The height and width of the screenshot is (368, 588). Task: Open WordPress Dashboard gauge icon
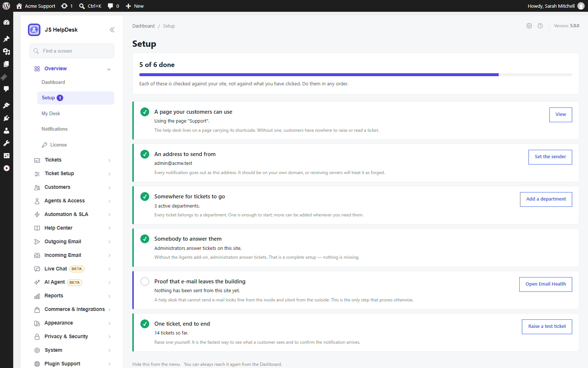click(x=6, y=22)
